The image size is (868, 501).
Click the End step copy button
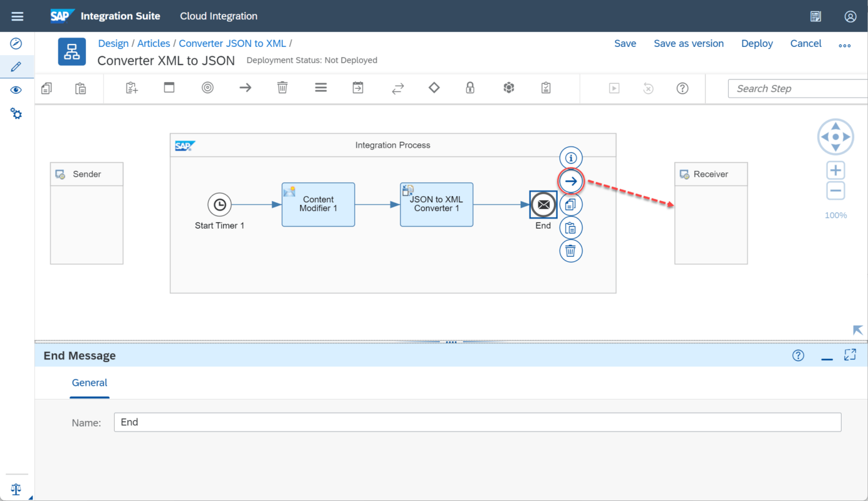(571, 204)
